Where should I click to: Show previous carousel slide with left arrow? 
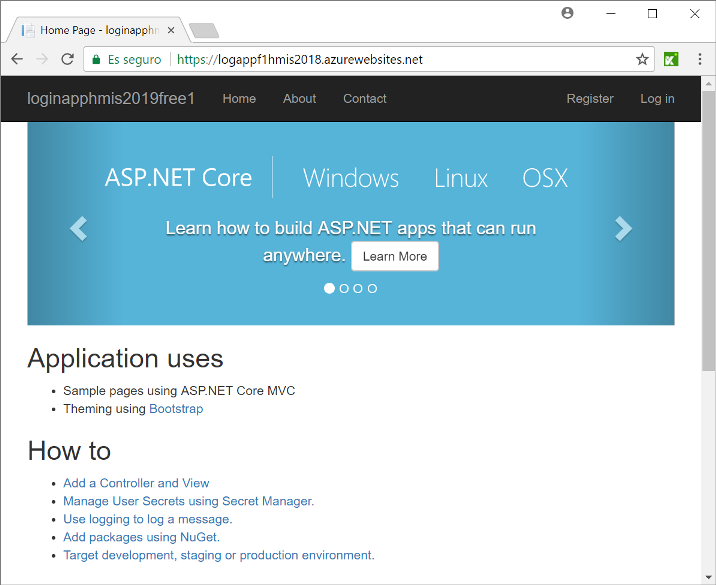point(79,229)
